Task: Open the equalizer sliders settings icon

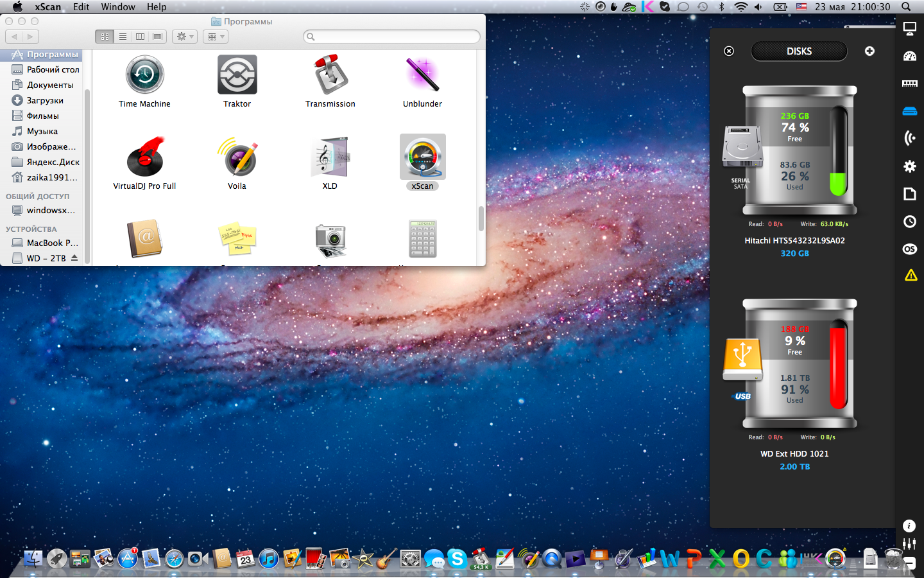Action: (x=909, y=544)
